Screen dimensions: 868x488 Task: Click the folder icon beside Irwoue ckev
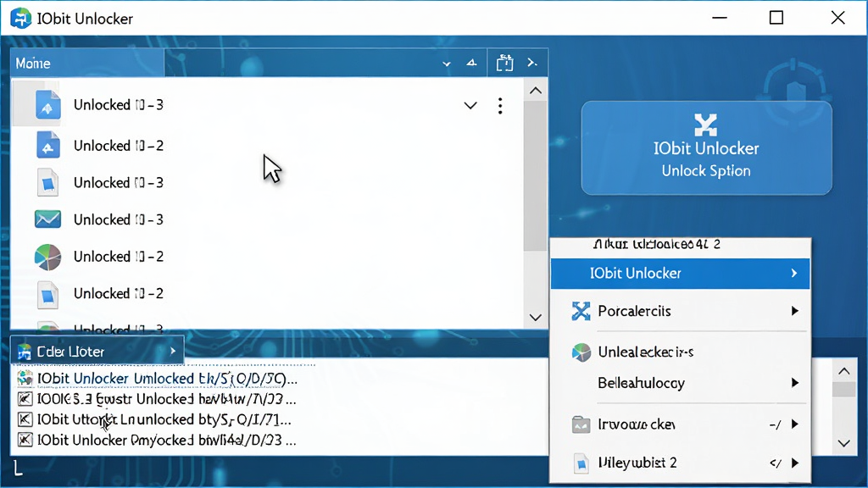[581, 424]
